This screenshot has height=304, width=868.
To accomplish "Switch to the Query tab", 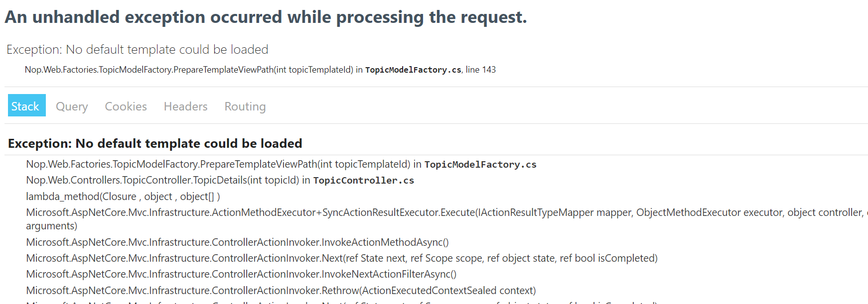I will (x=71, y=106).
